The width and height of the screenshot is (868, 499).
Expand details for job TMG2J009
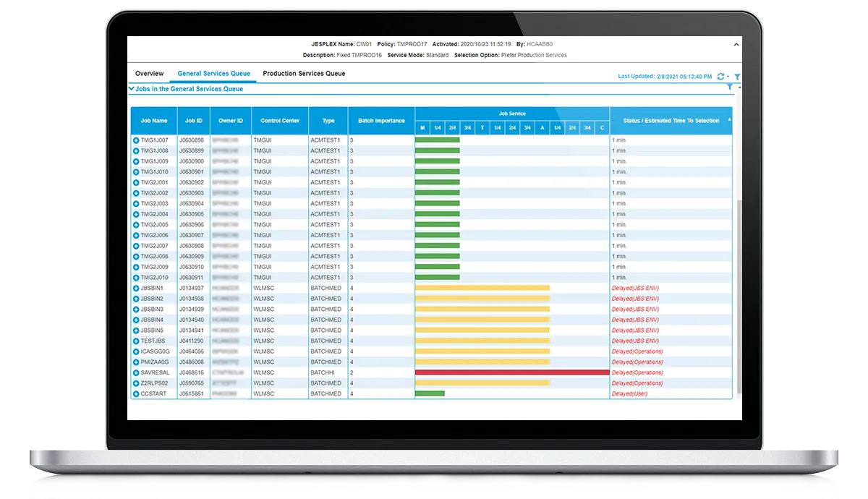136,267
